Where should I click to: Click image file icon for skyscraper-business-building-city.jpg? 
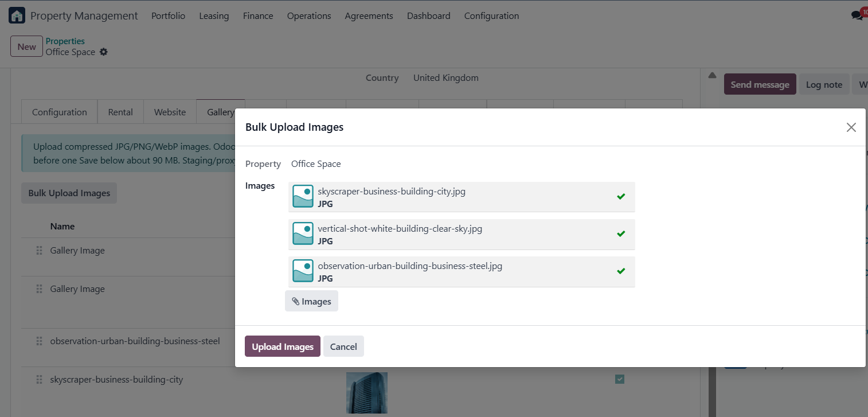pyautogui.click(x=303, y=196)
